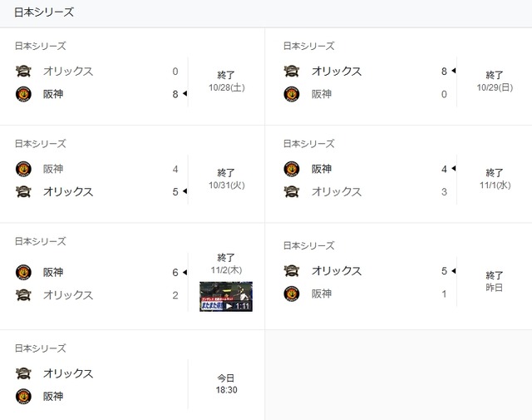The width and height of the screenshot is (532, 420).
Task: Click the Orix logo in the 11/1 game
Action: point(292,192)
